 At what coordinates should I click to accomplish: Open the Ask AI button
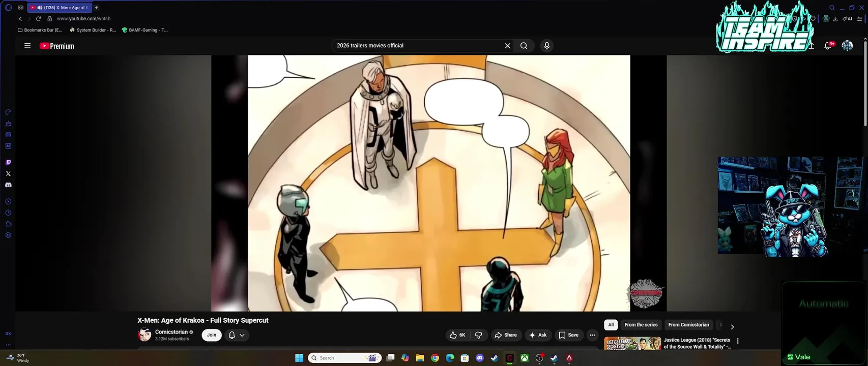click(x=538, y=335)
